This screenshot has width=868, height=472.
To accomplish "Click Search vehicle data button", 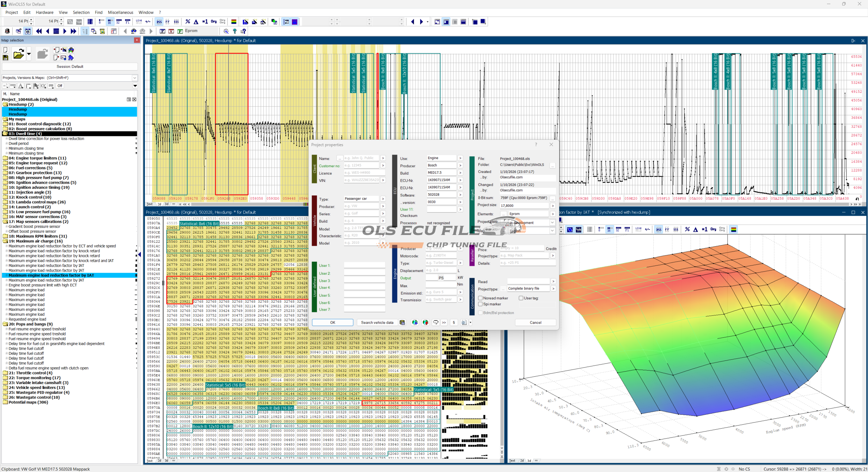I will tap(377, 322).
